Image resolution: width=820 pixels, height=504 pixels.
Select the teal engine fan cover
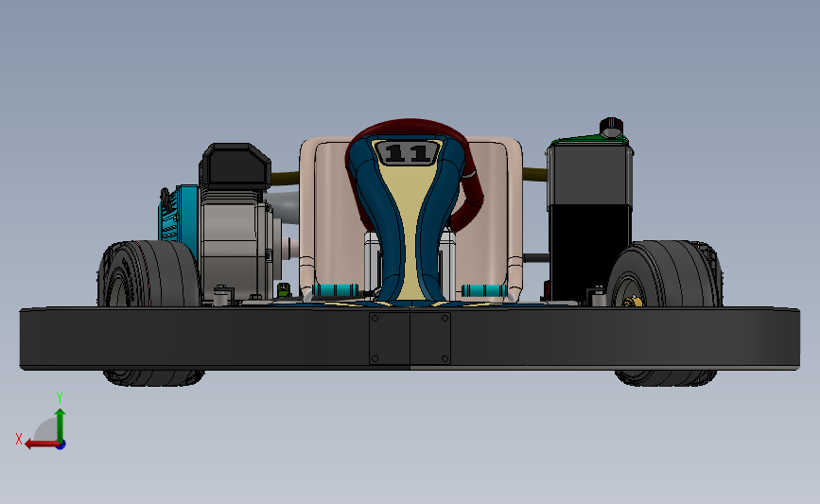pos(180,214)
